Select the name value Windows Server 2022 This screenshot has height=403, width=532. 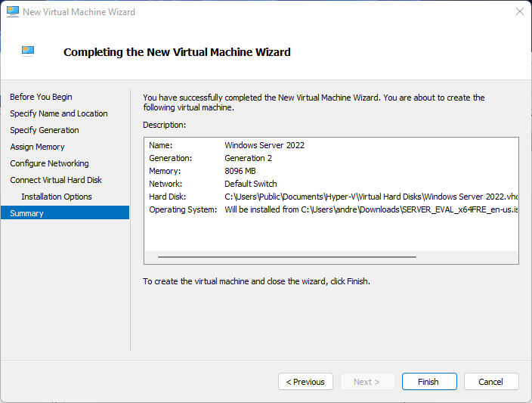[x=264, y=145]
